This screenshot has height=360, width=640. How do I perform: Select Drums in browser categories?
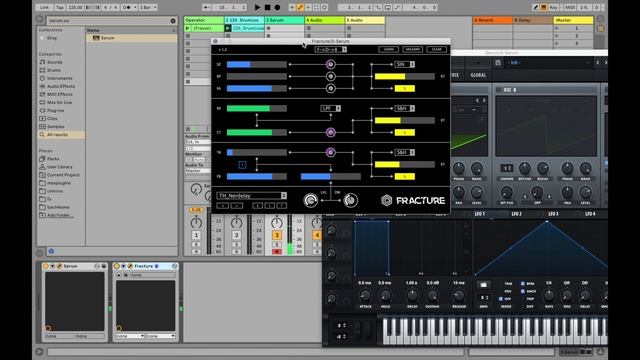click(53, 70)
